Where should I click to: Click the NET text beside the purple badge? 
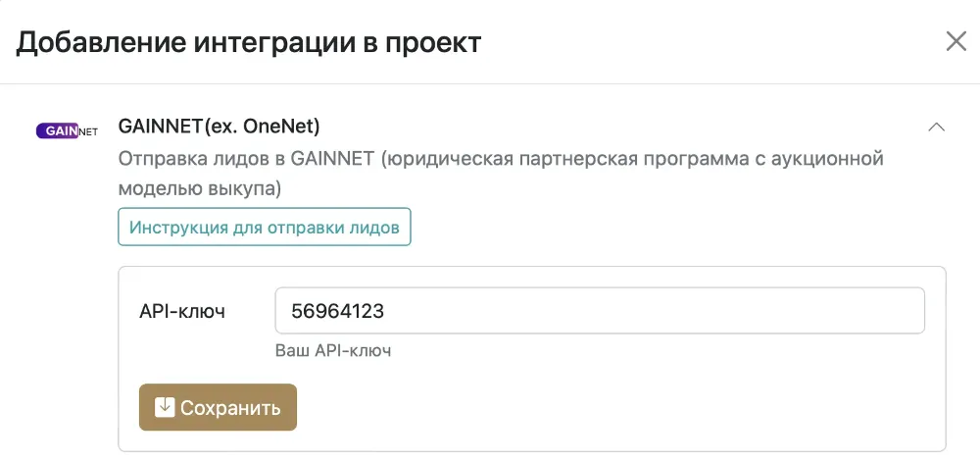tap(87, 131)
